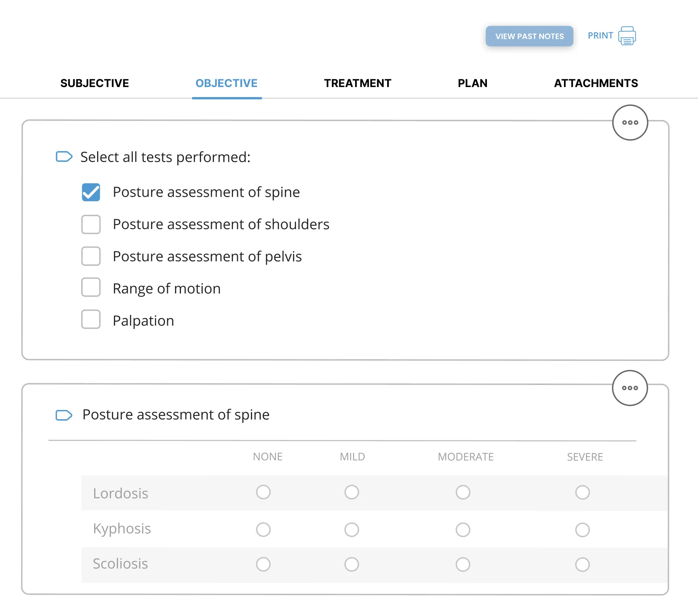Click the printer icon next to PRINT
This screenshot has width=698, height=616.
(x=627, y=36)
